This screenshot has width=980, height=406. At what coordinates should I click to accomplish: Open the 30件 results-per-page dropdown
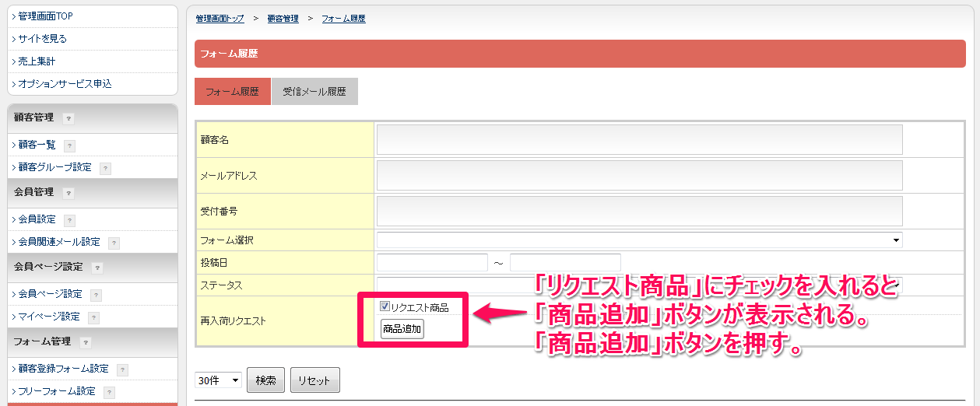[x=218, y=380]
